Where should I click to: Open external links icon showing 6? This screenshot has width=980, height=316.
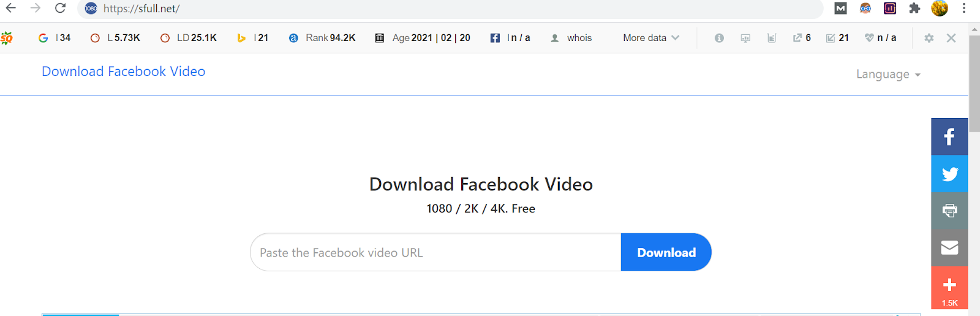[802, 38]
